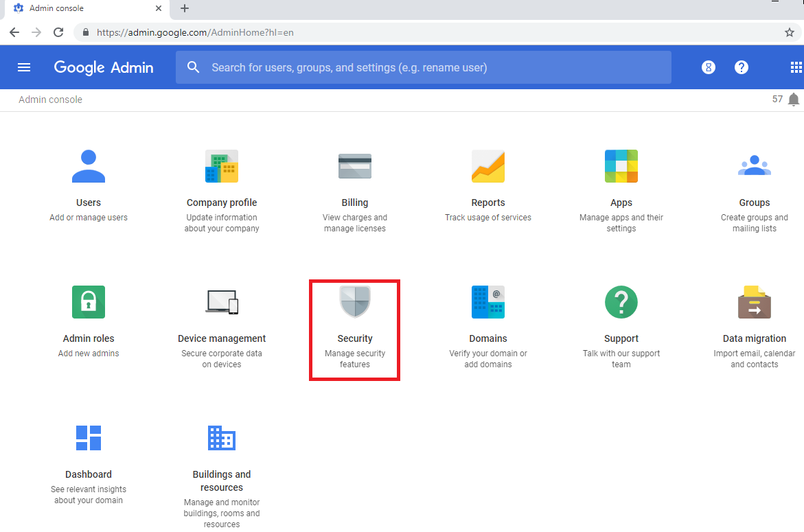The image size is (804, 532).
Task: Open the Google apps grid launcher
Action: [x=796, y=67]
